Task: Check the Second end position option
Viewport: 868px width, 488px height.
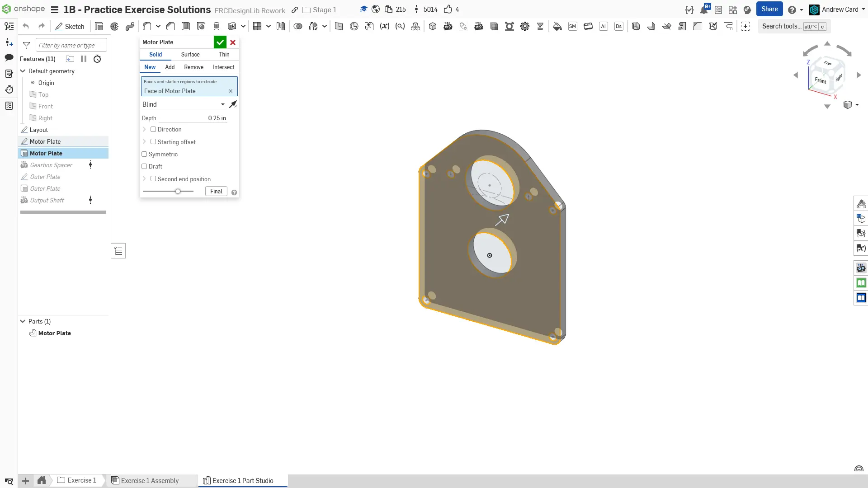Action: tap(153, 179)
